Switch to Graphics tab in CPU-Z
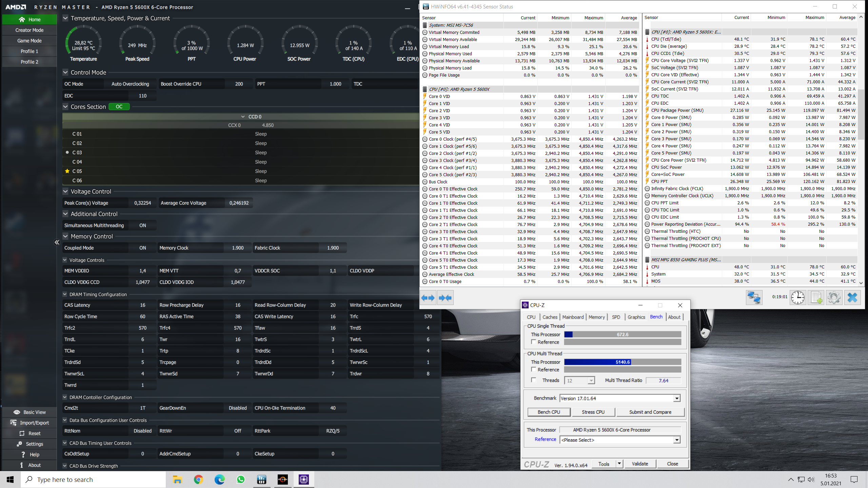Screen dimensions: 868x488 (x=636, y=317)
